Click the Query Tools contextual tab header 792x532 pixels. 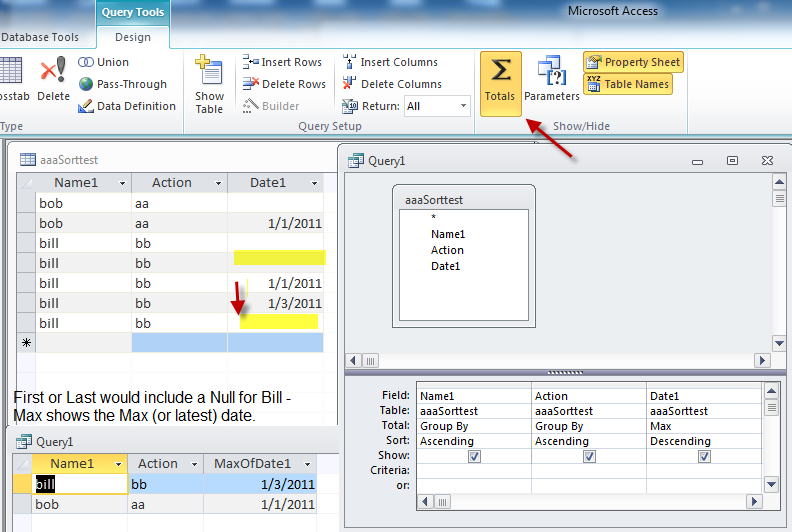tap(133, 12)
